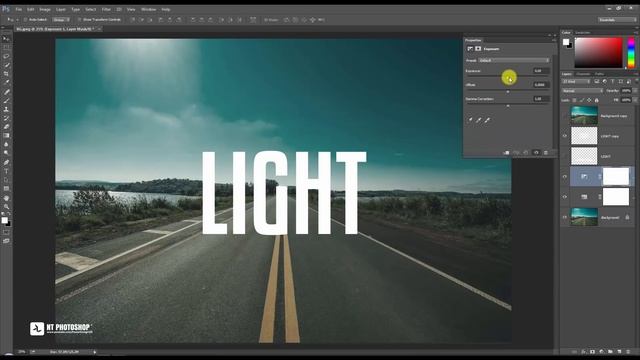This screenshot has height=360, width=640.
Task: Create new adjustment layer from Layers footer
Action: [601, 351]
